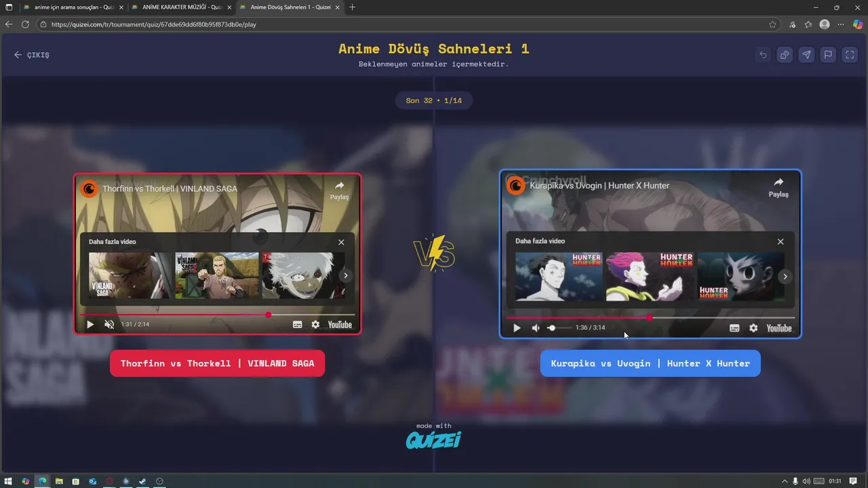
Task: Open Crunchyroll channel icon on left video
Action: click(89, 188)
